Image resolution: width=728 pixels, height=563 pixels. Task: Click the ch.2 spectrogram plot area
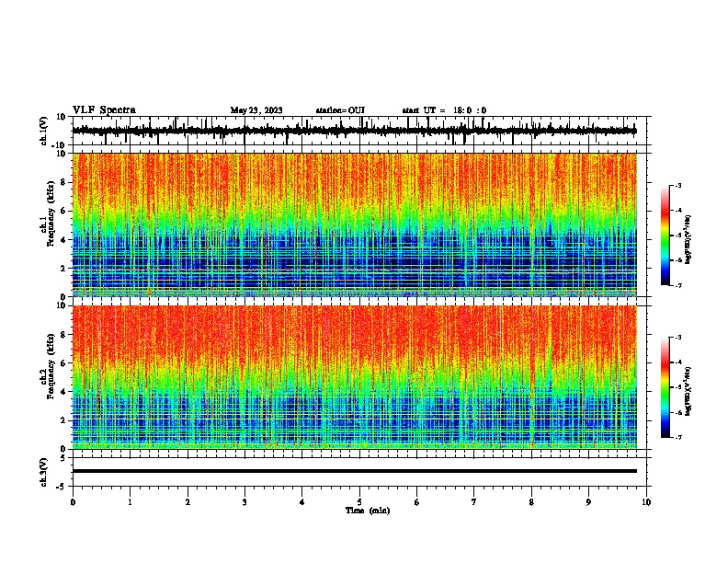tap(354, 377)
